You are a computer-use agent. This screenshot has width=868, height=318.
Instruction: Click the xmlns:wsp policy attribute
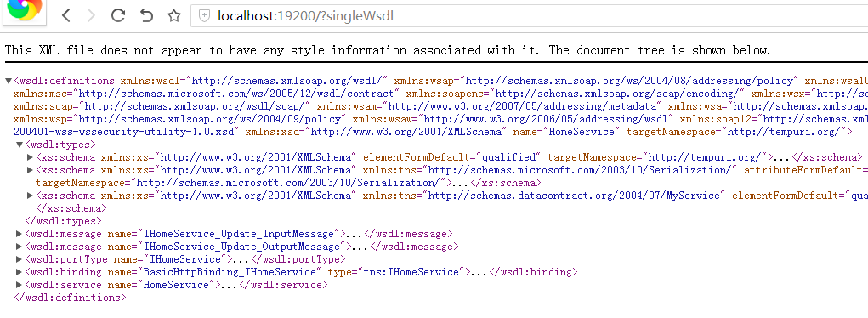(x=180, y=119)
